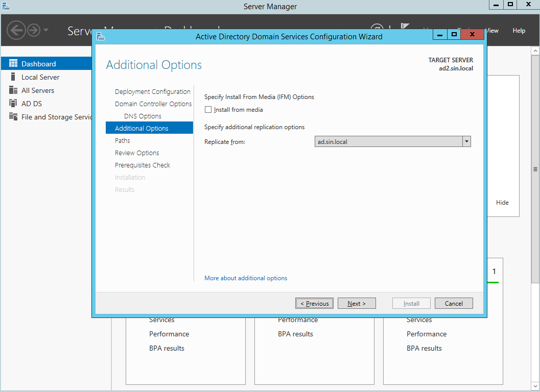Click the Server Manager forward arrow

tap(34, 30)
